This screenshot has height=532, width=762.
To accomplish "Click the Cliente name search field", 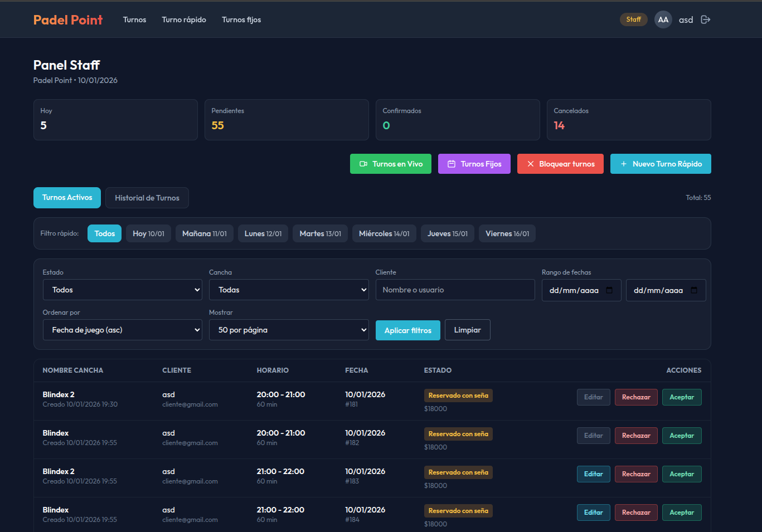I will (x=455, y=290).
